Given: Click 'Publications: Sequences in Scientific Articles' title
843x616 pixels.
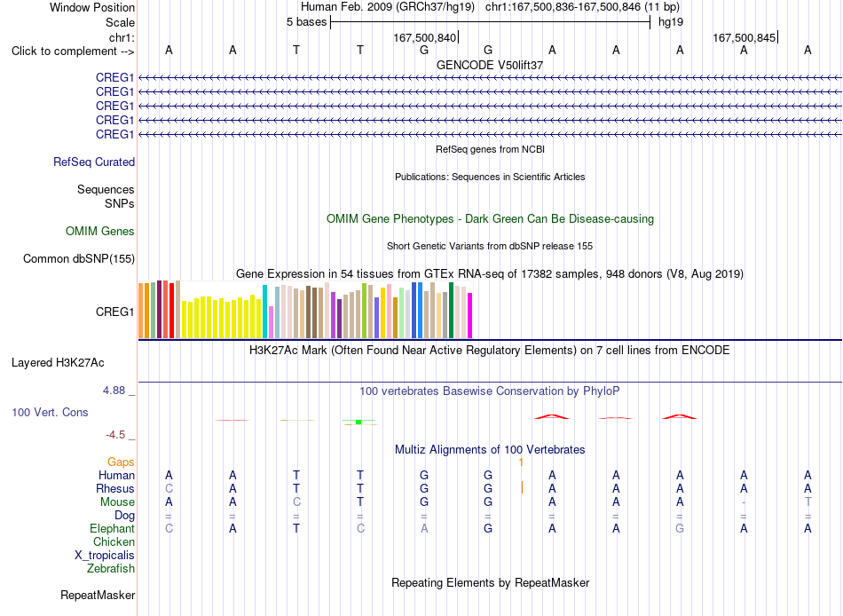Looking at the screenshot, I should [490, 177].
